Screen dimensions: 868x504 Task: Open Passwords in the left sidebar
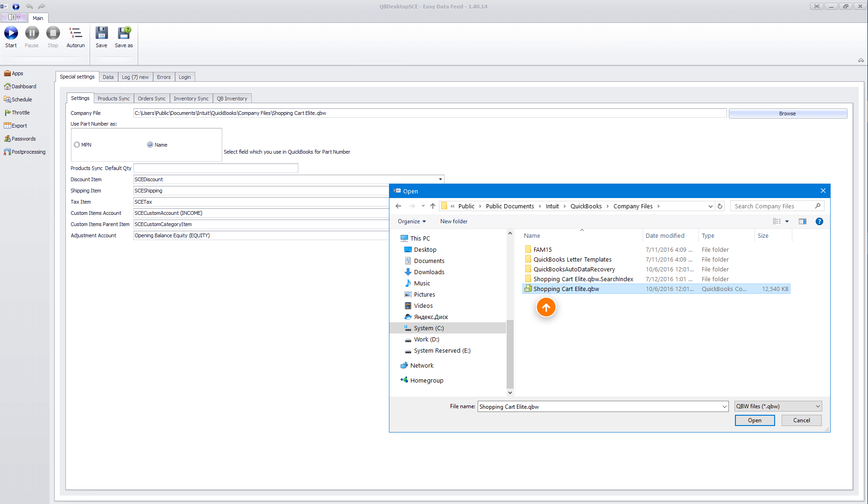pyautogui.click(x=20, y=139)
